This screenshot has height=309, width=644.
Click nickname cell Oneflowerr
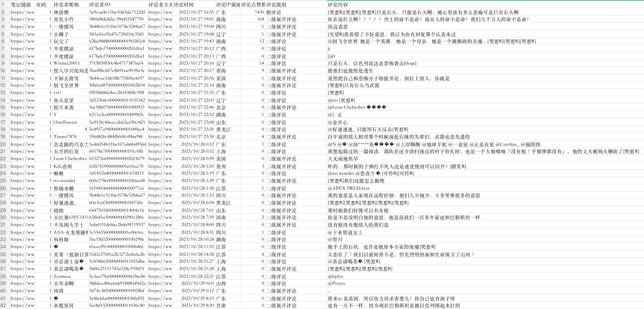[x=70, y=122]
